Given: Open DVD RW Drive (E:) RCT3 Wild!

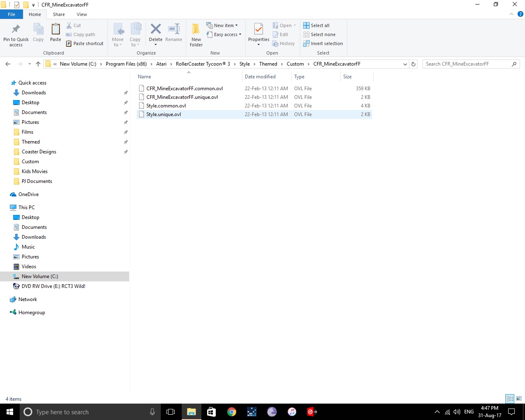Looking at the screenshot, I should (53, 286).
